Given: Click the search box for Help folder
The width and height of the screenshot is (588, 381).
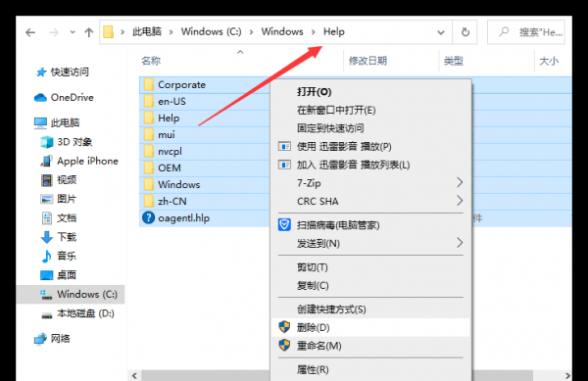Looking at the screenshot, I should [x=525, y=32].
